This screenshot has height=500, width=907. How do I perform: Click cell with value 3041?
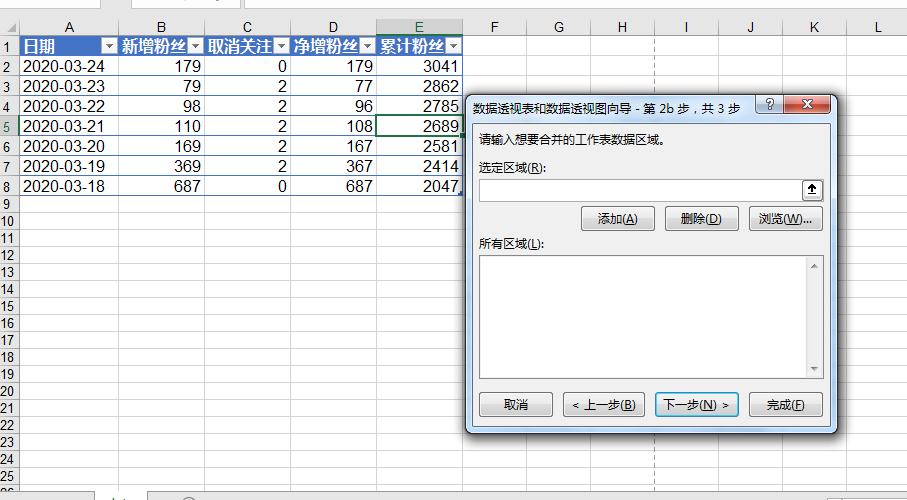[x=419, y=66]
